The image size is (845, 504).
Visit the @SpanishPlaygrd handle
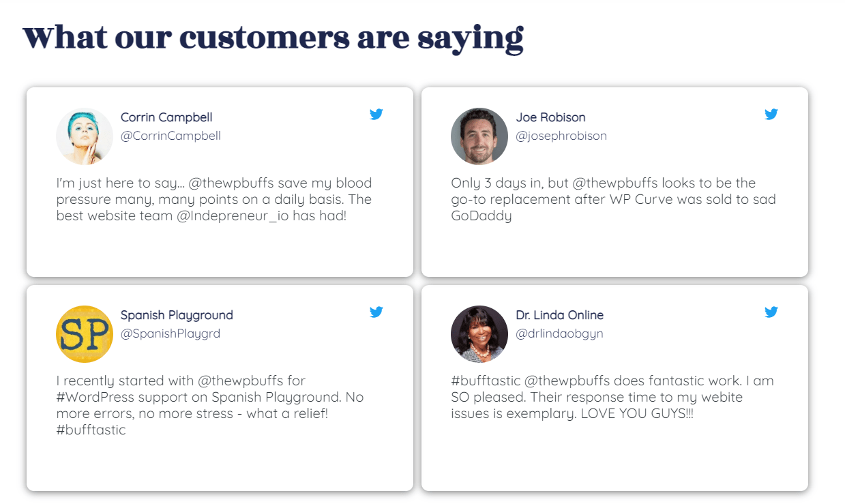pyautogui.click(x=171, y=333)
